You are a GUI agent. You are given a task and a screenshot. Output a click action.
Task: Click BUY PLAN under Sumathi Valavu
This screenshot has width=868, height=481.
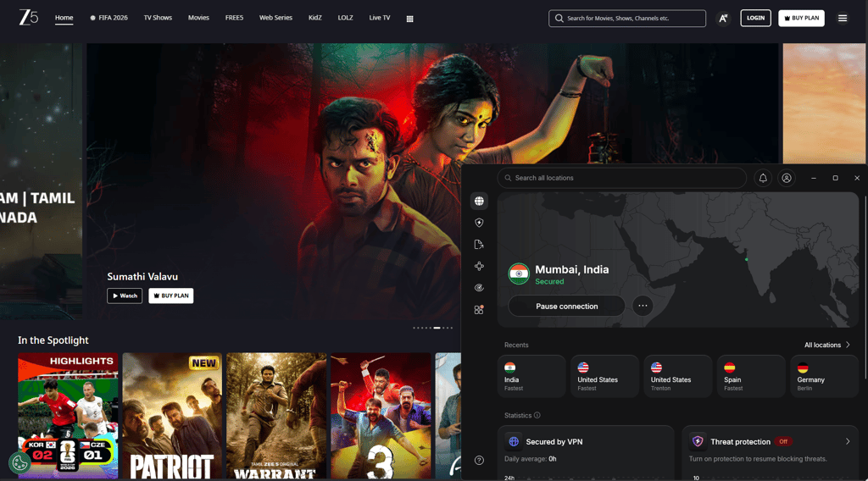coord(171,296)
